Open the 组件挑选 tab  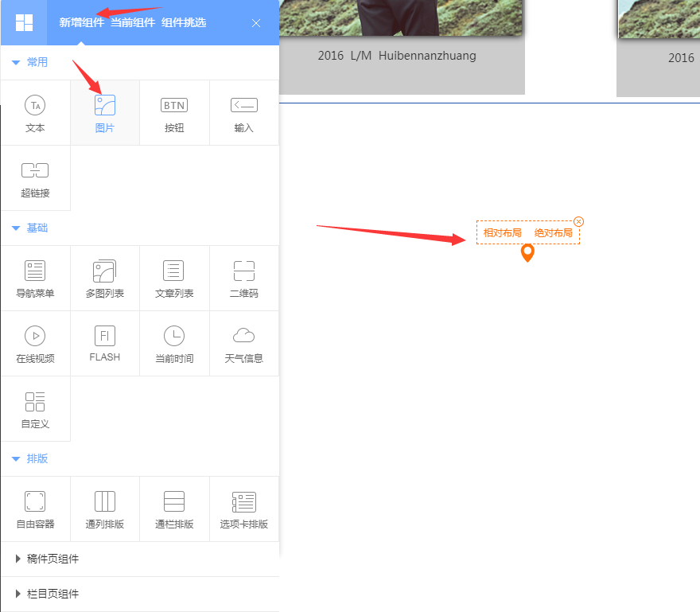(x=184, y=22)
